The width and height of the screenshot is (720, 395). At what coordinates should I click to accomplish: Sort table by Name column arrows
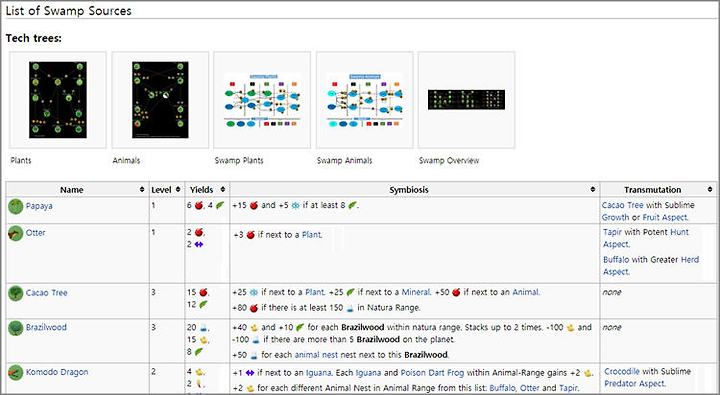pyautogui.click(x=142, y=189)
